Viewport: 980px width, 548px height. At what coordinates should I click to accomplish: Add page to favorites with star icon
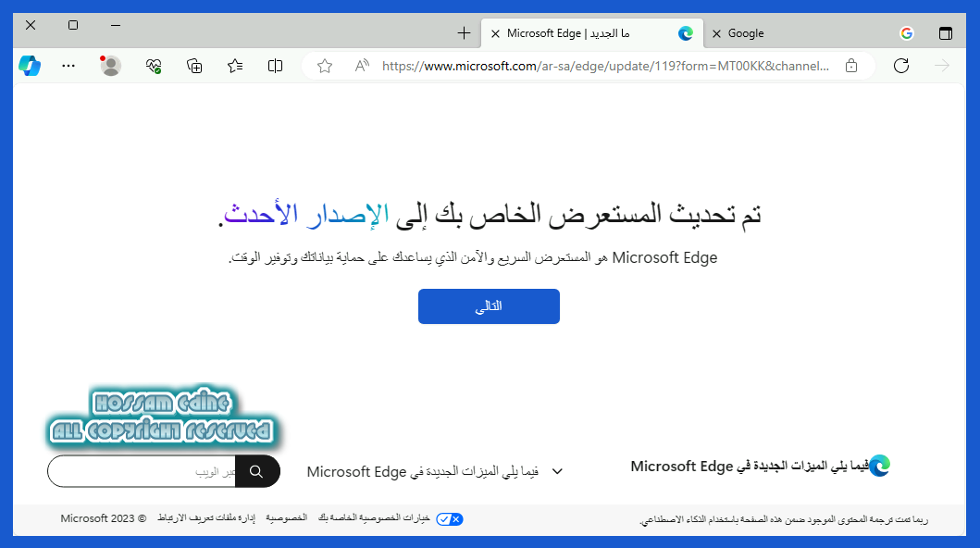[325, 66]
